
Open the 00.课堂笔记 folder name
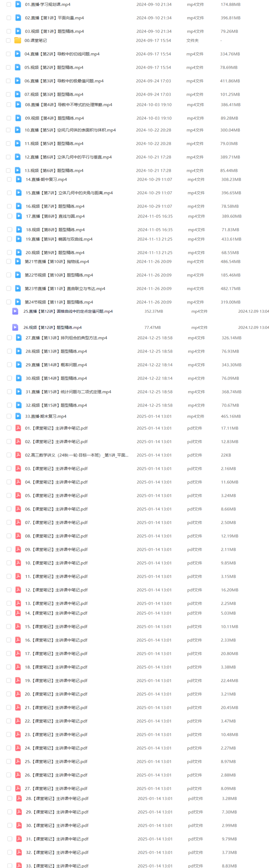[36, 40]
